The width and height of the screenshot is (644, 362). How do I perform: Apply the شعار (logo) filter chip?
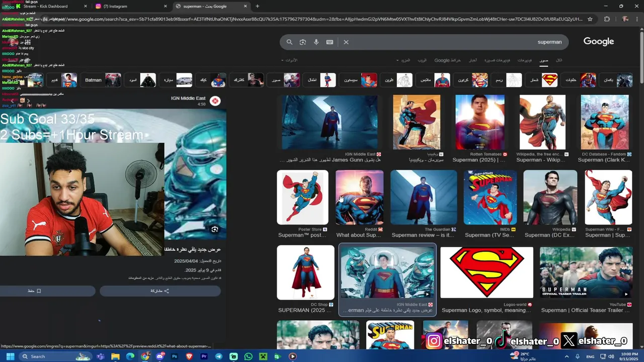click(x=542, y=80)
